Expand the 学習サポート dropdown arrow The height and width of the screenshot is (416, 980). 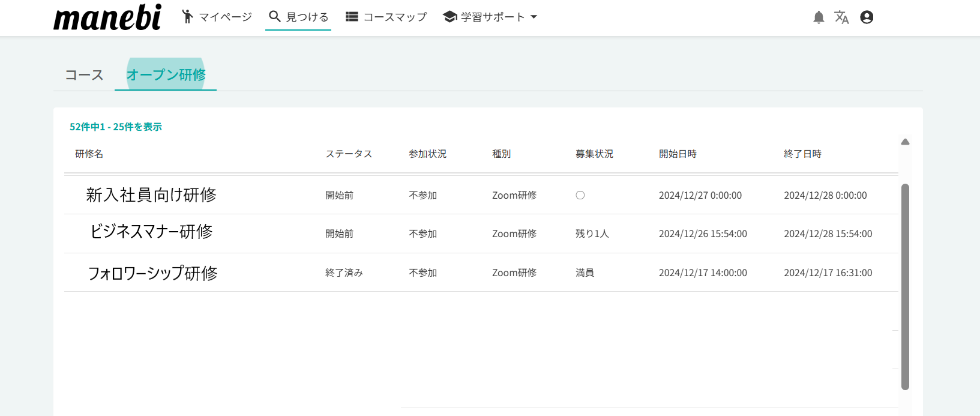coord(534,17)
